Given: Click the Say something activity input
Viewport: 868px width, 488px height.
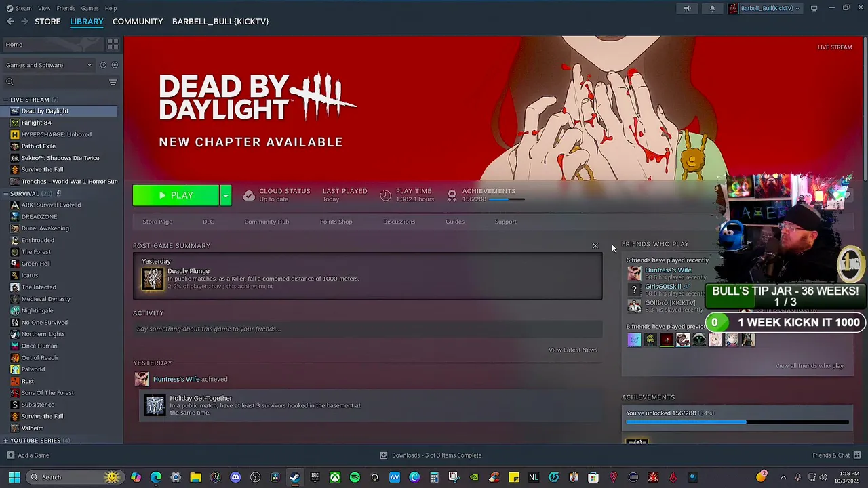Looking at the screenshot, I should click(x=368, y=329).
